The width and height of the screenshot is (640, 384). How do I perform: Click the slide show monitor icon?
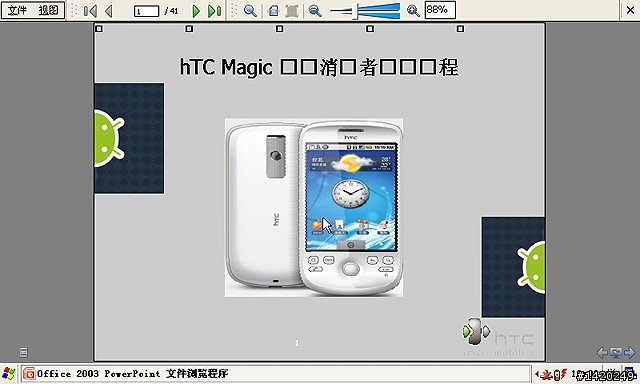click(x=616, y=352)
